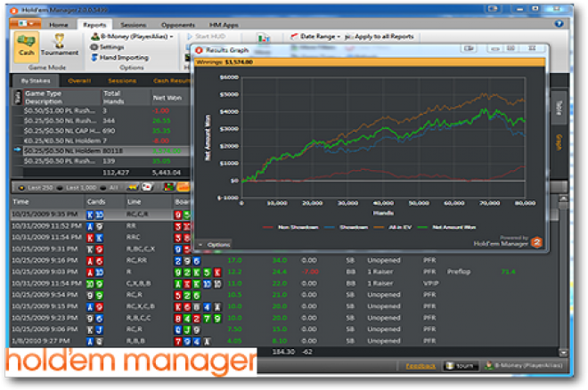Switch to the vertical Graph side tab

(x=559, y=142)
